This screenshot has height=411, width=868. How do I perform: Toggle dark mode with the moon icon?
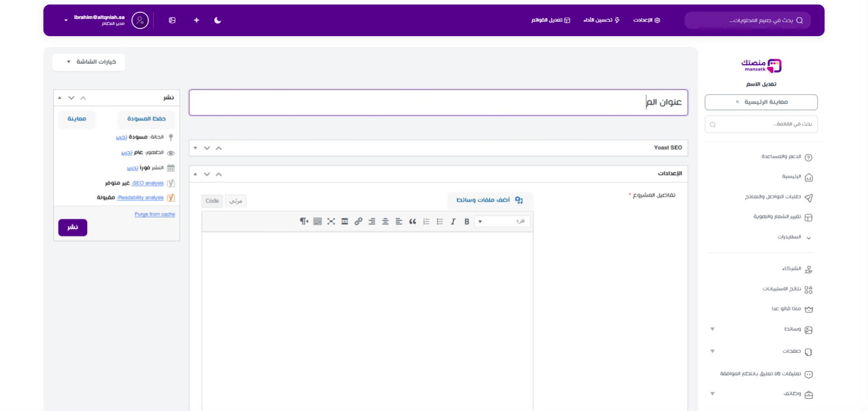(x=217, y=20)
